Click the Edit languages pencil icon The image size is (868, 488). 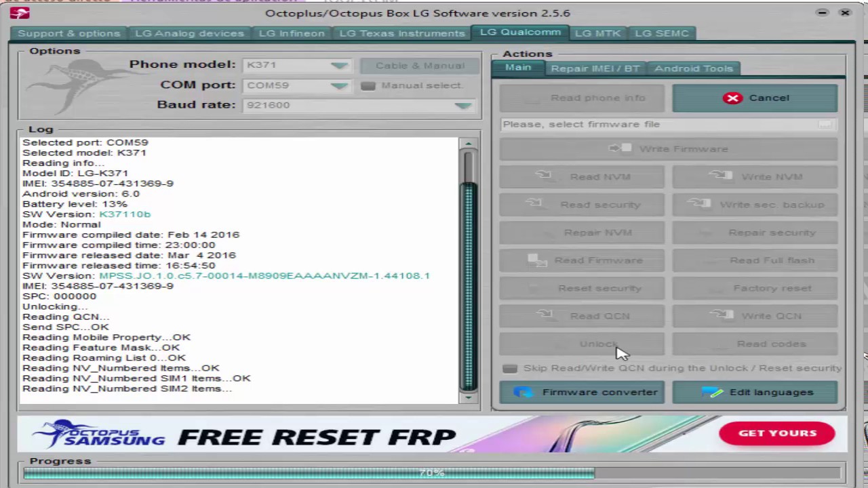(x=712, y=392)
